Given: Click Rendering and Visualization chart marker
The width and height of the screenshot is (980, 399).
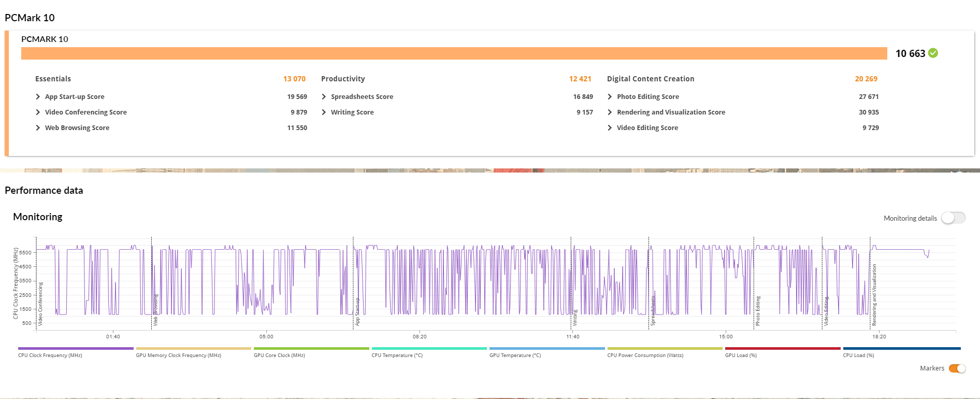Looking at the screenshot, I should [x=874, y=295].
